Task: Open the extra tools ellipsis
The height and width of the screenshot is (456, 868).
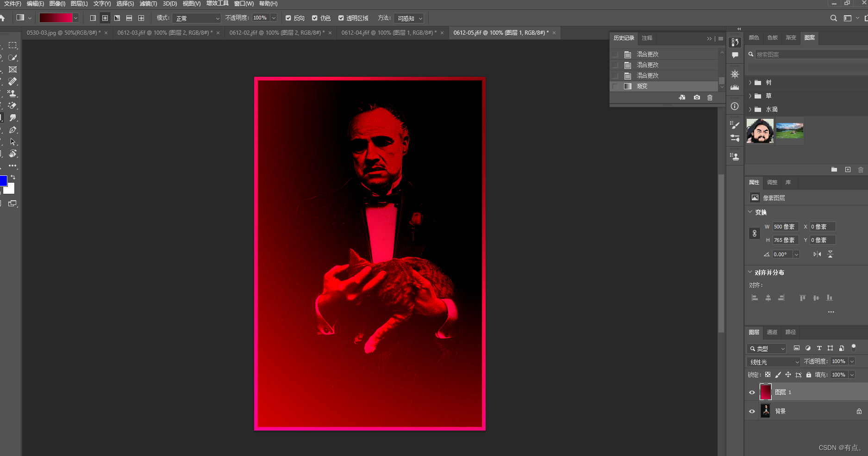Action: point(12,166)
